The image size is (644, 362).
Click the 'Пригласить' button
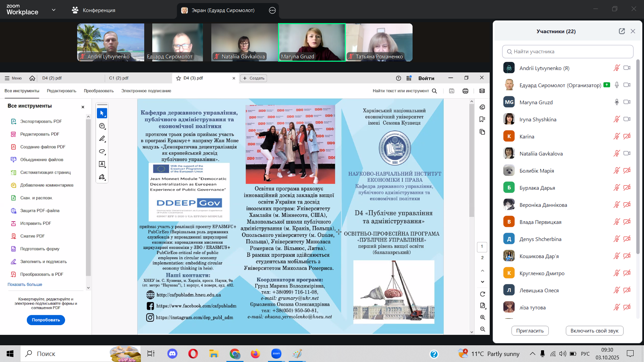point(530,331)
